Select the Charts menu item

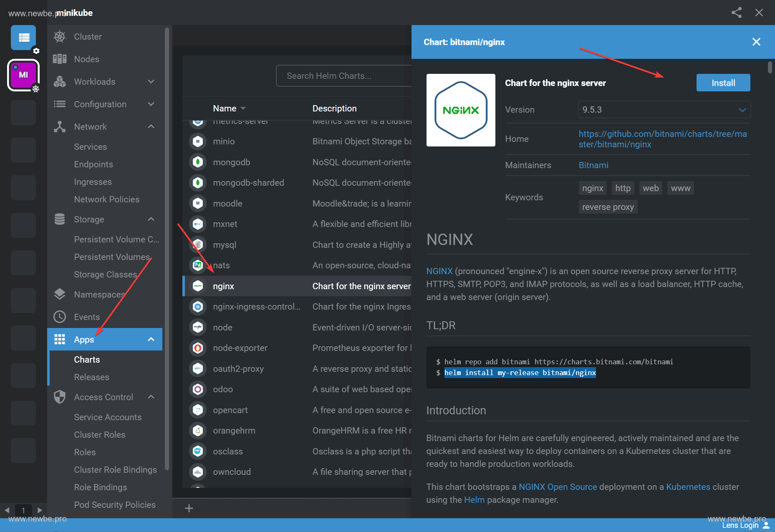[87, 359]
